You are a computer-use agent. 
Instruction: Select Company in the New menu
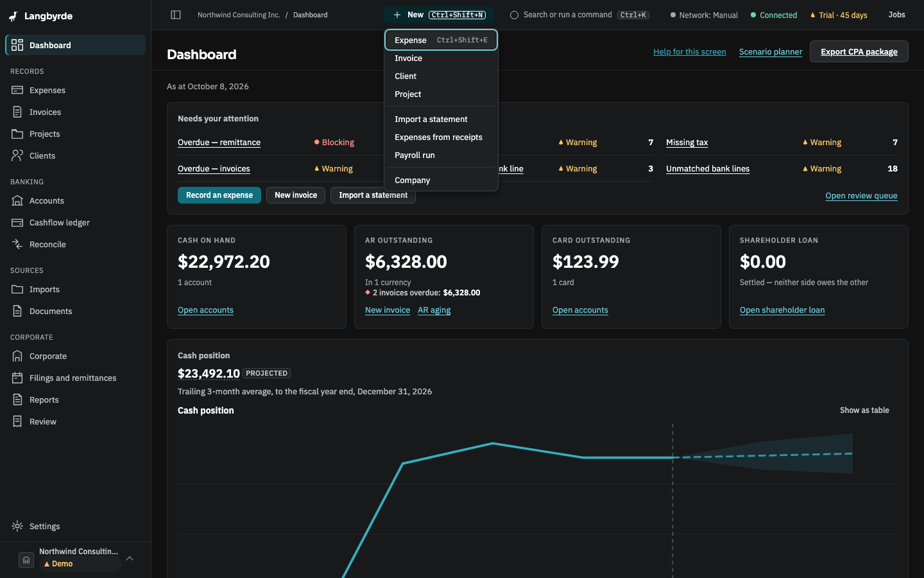[441, 180]
